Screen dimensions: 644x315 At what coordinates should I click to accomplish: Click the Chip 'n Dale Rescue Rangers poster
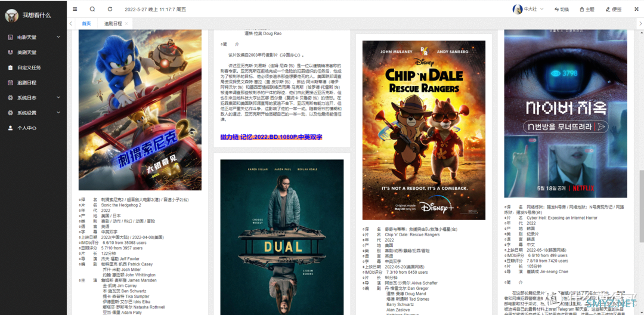click(424, 130)
